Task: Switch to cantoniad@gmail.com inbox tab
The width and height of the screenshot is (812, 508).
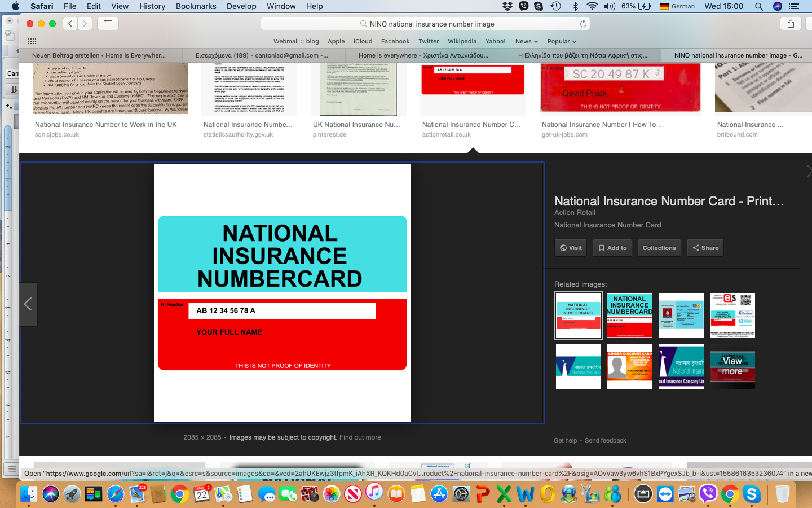Action: (x=263, y=55)
